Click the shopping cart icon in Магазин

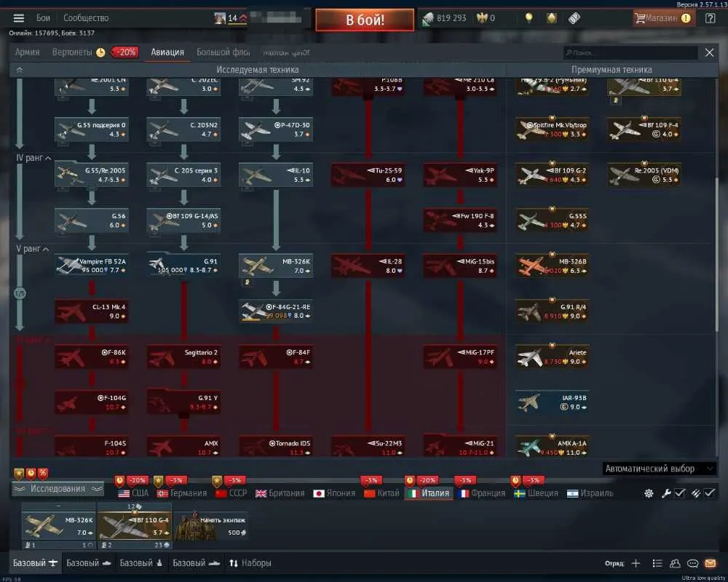(640, 18)
